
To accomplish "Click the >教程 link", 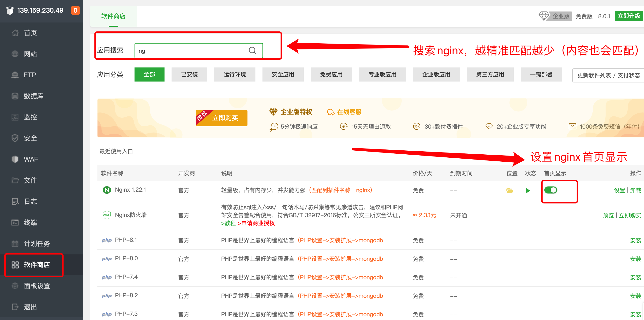I will 228,223.
